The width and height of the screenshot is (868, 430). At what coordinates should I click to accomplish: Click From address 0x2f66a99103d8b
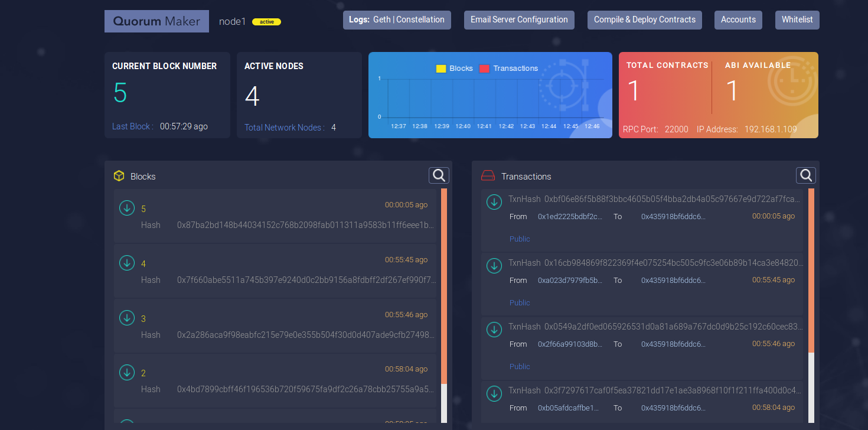(570, 344)
